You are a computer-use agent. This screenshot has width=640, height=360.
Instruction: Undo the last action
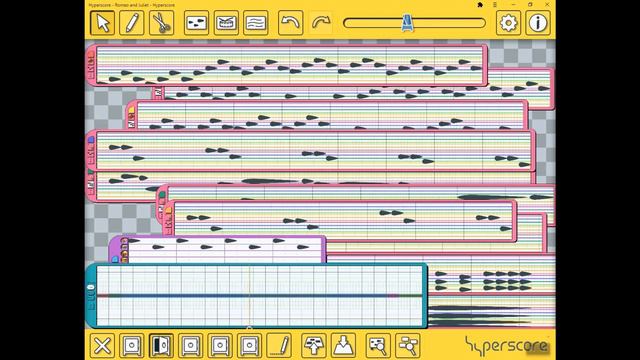(291, 23)
